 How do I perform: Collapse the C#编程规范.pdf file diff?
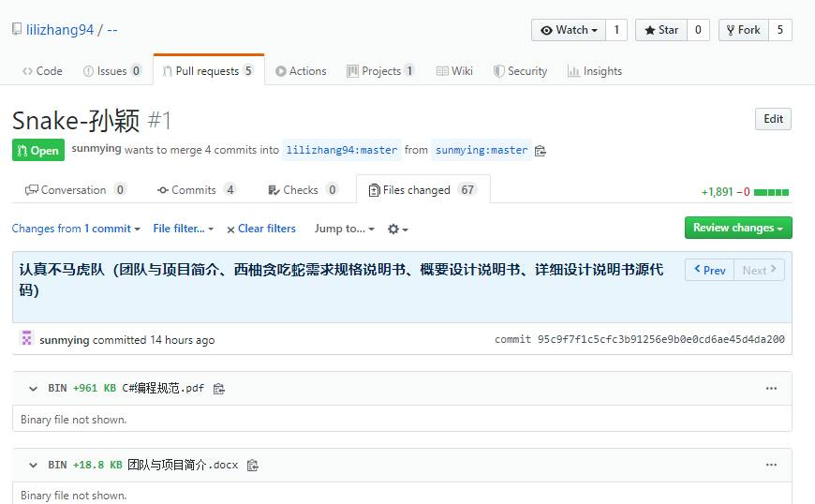coord(34,389)
